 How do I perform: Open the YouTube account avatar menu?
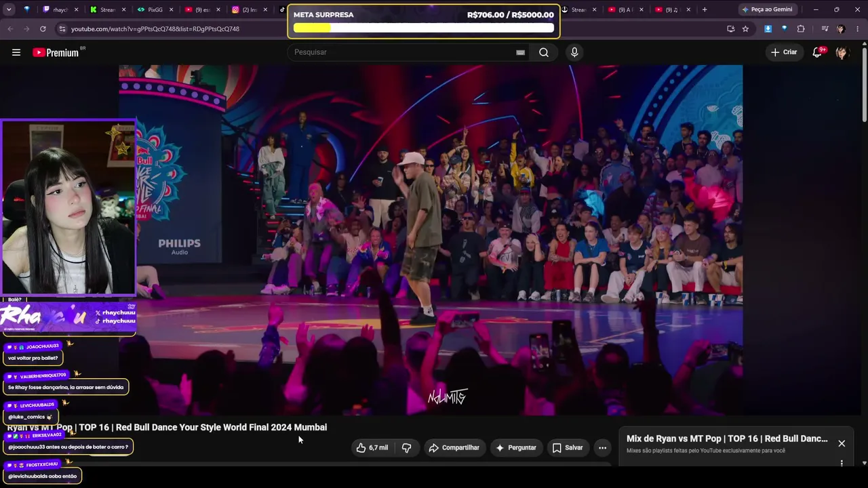(842, 52)
